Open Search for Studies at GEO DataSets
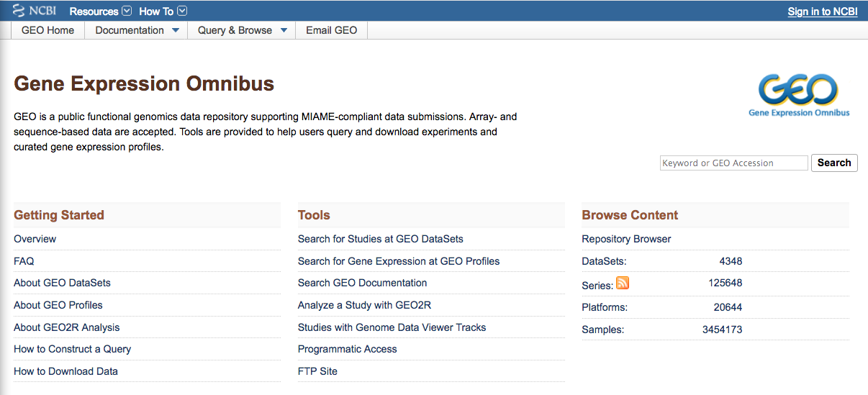Viewport: 868px width, 395px height. (381, 239)
